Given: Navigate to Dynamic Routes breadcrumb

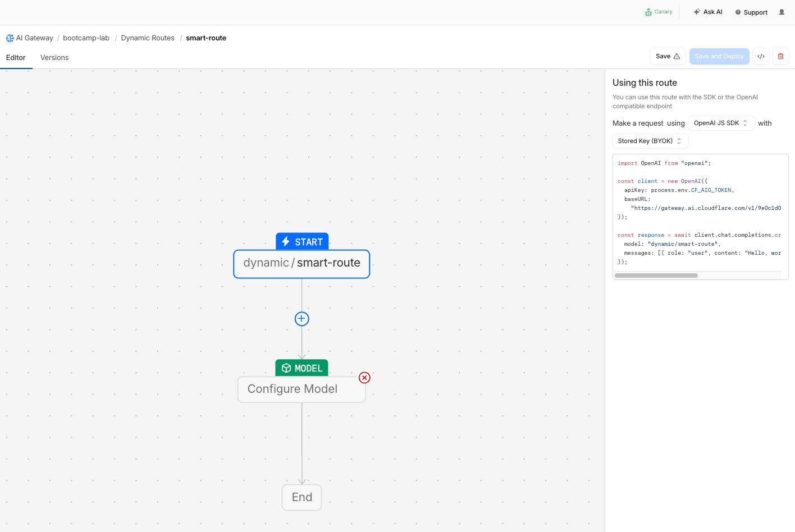Looking at the screenshot, I should (x=148, y=38).
